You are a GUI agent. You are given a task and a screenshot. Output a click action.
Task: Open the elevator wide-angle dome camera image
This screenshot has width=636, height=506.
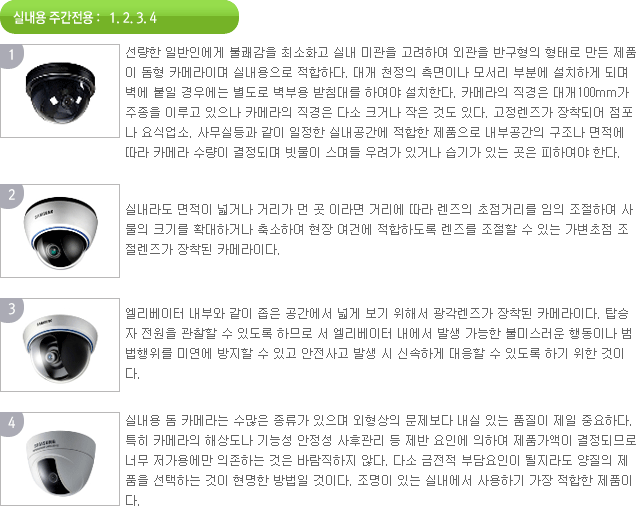click(60, 345)
